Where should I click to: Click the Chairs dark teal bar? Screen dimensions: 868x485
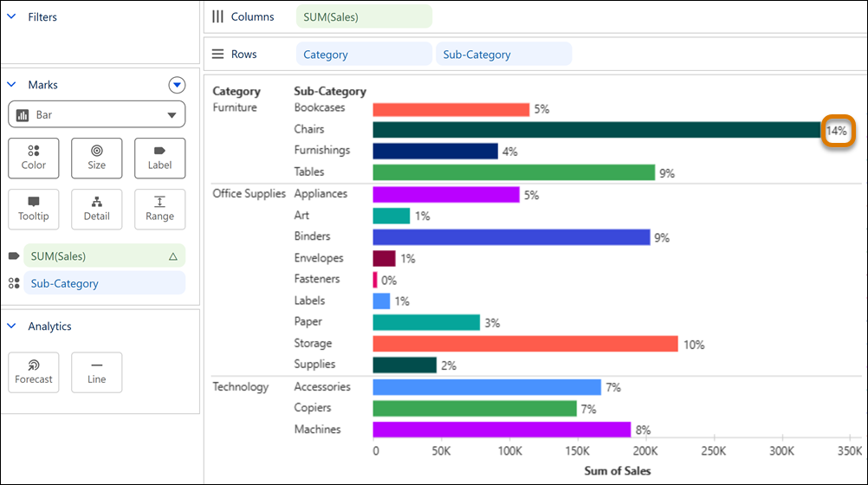(x=597, y=130)
